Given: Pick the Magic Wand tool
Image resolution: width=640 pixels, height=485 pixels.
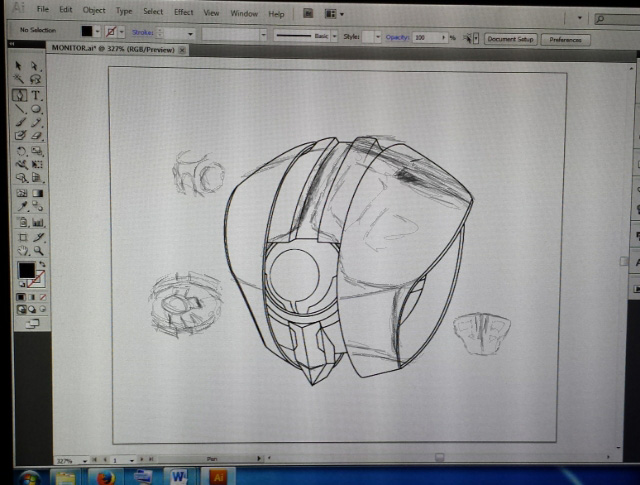Looking at the screenshot, I should pyautogui.click(x=19, y=78).
